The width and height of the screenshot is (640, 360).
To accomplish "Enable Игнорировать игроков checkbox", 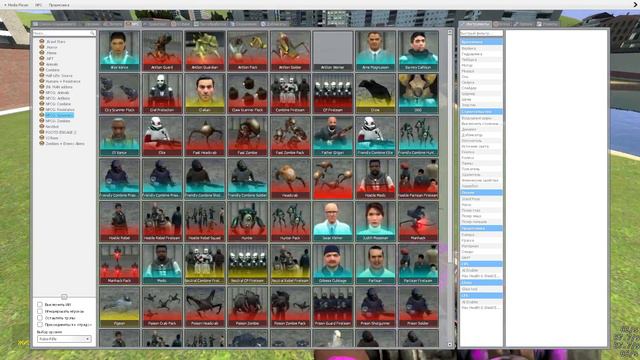I will pyautogui.click(x=40, y=311).
